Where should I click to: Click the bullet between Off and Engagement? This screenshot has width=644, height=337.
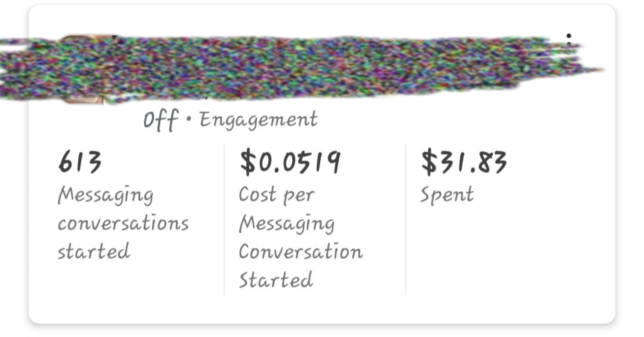tap(188, 120)
